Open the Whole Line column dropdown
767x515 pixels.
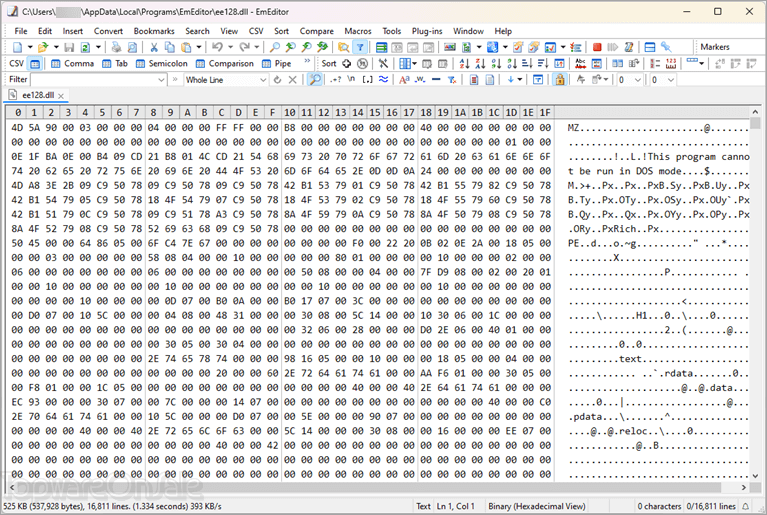point(263,80)
